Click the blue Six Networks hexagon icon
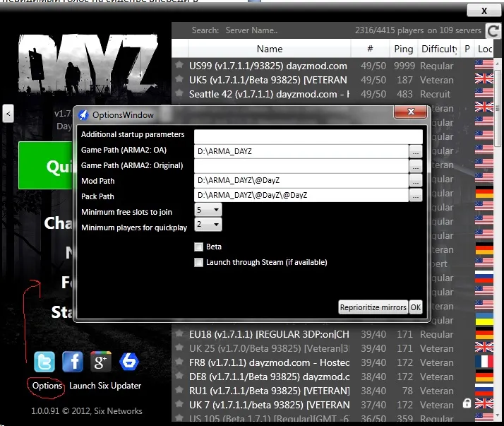 [x=128, y=362]
